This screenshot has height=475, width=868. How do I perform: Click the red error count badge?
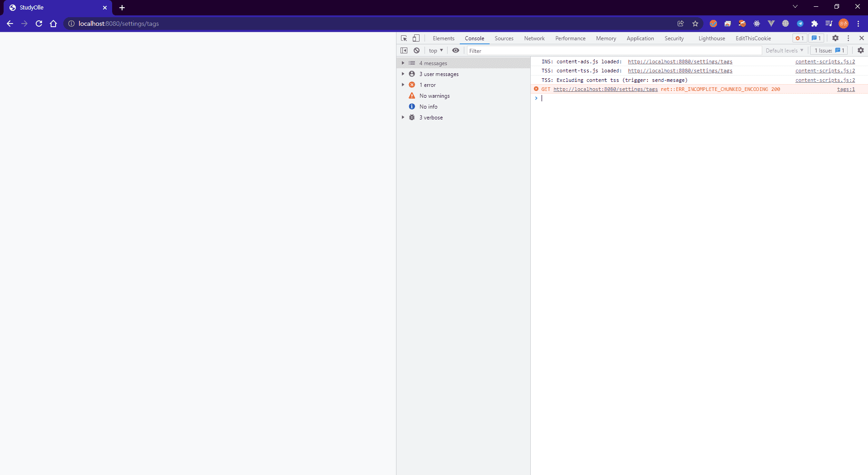coord(799,38)
